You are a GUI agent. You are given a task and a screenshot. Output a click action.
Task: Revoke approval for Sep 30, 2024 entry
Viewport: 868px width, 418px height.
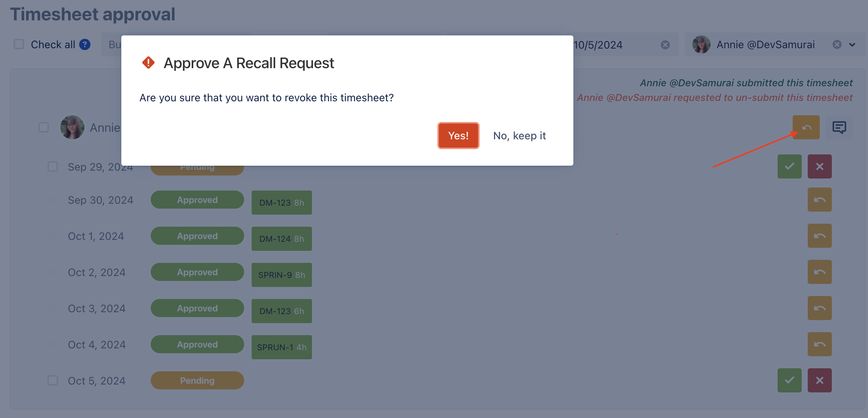(819, 200)
